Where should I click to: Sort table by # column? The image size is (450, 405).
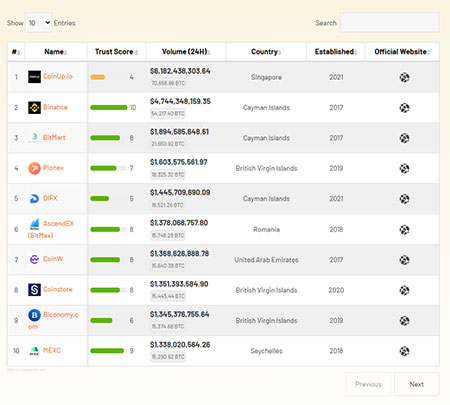[x=16, y=52]
